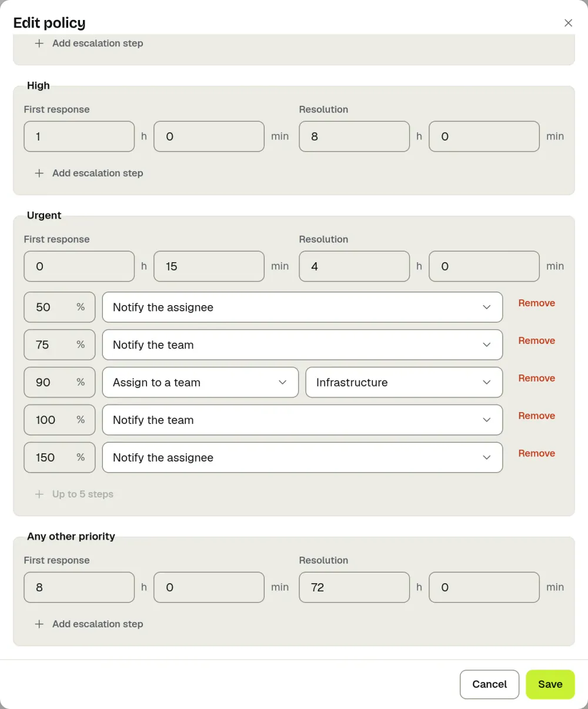This screenshot has width=588, height=709.
Task: Click Add escalation step under Any other priority
Action: tap(89, 624)
